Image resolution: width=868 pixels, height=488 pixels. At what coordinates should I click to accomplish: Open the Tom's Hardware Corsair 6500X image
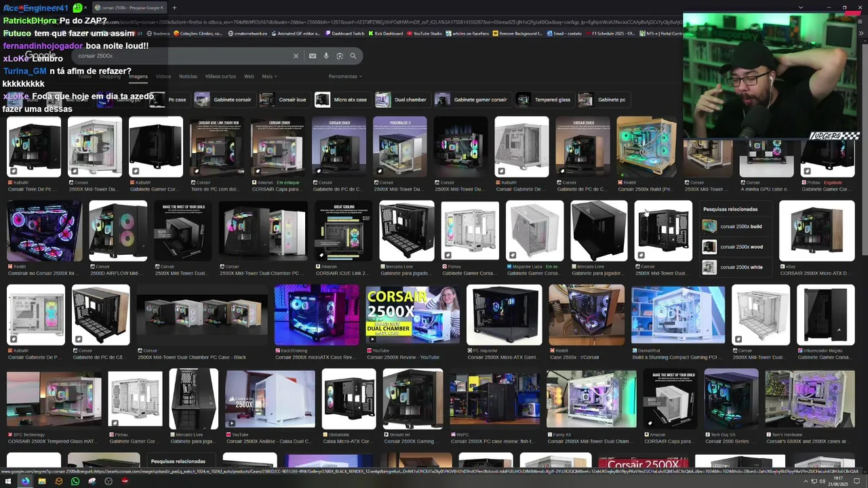point(810,399)
